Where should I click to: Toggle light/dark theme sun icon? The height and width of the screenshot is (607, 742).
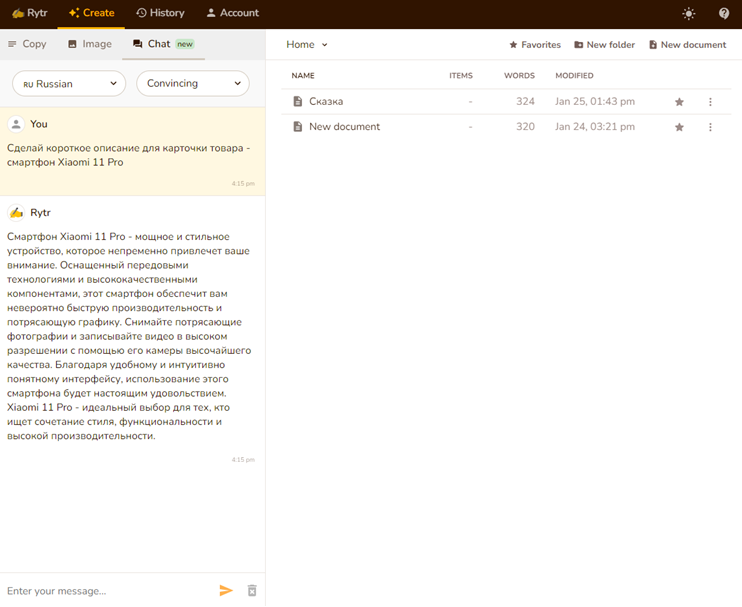689,13
